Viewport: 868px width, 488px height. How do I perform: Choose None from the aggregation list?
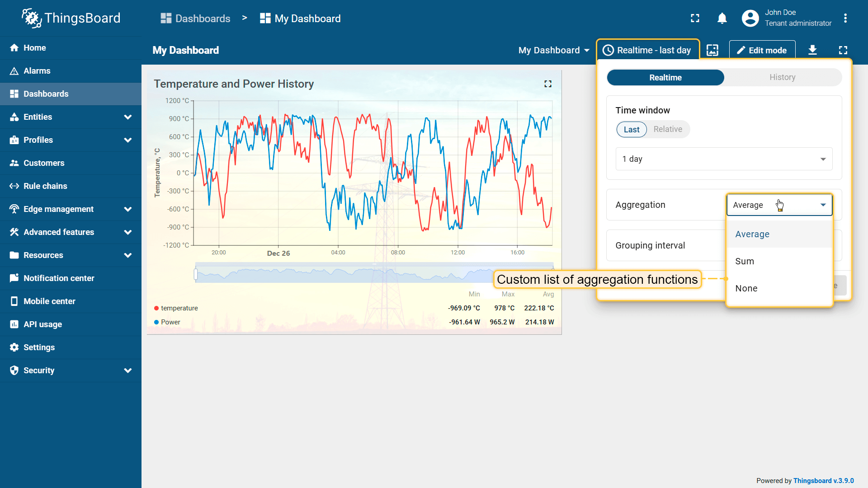pyautogui.click(x=746, y=288)
